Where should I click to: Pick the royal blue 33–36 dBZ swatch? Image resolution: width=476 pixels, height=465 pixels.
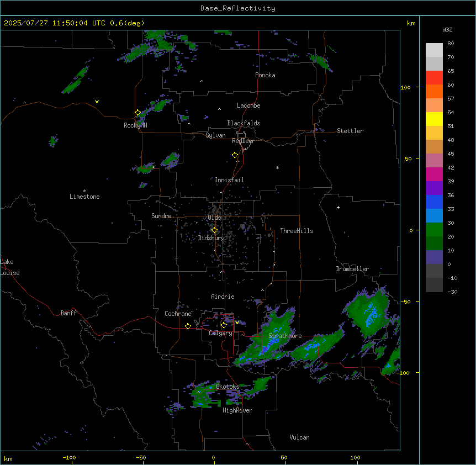(434, 202)
